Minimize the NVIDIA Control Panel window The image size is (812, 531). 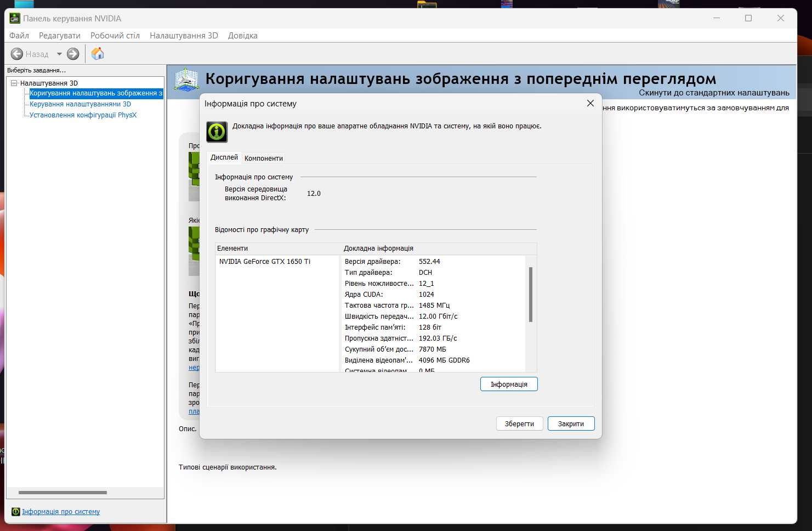pyautogui.click(x=717, y=18)
